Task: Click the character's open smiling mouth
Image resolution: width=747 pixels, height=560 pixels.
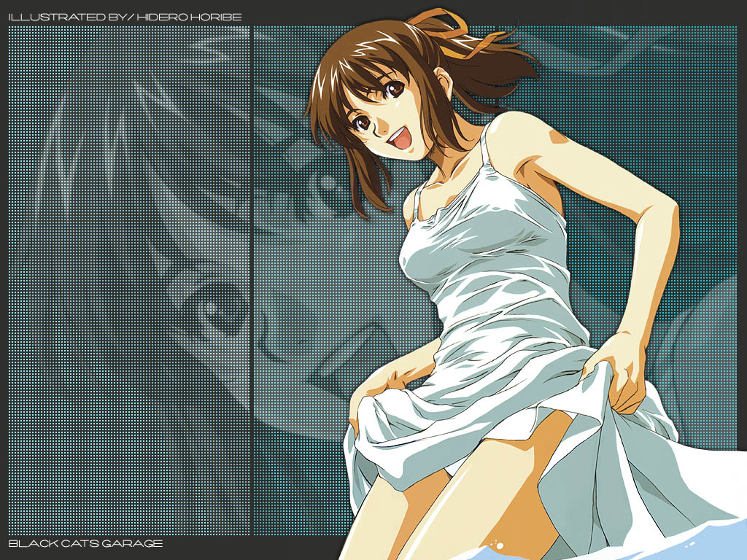Action: (x=400, y=139)
